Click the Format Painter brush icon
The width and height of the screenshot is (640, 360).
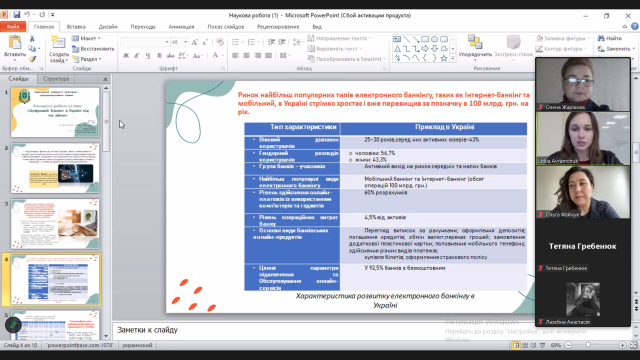click(x=32, y=59)
